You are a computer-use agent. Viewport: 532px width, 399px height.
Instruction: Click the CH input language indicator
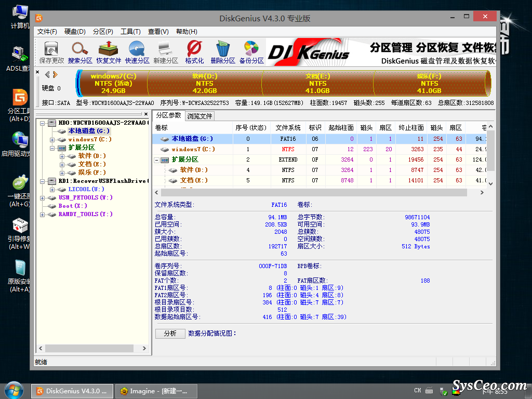coord(417,391)
